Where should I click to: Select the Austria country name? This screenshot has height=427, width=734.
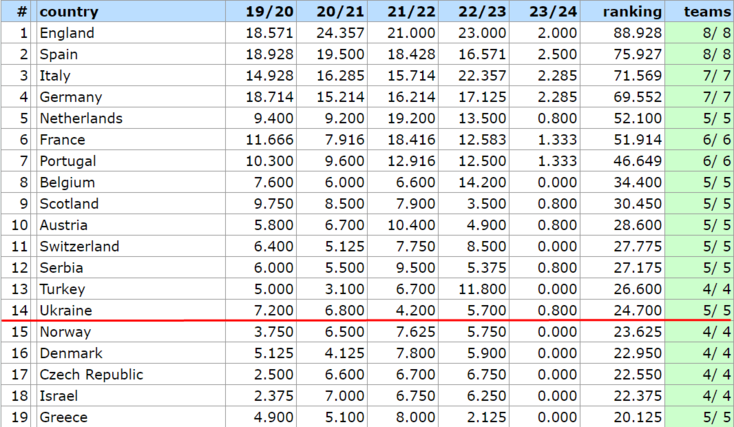63,225
